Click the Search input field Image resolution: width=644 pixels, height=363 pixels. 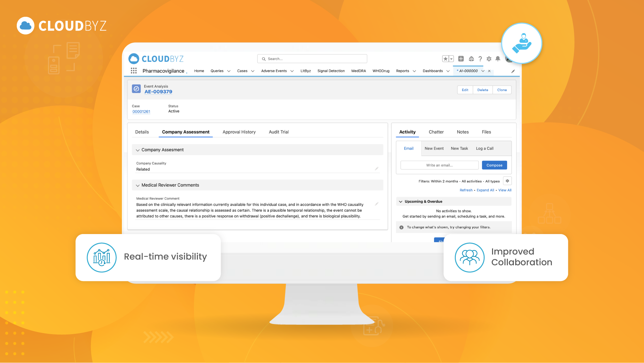click(312, 59)
